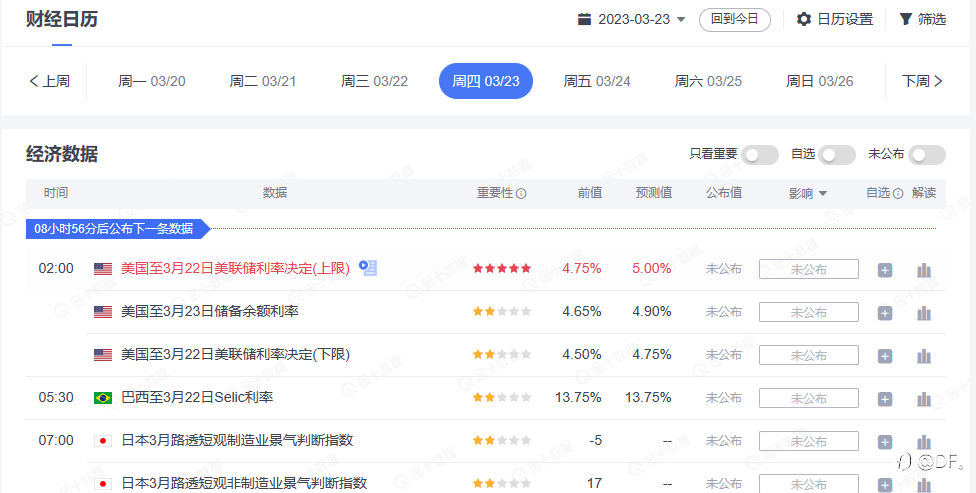Toggle the 未公布 switch

(926, 155)
